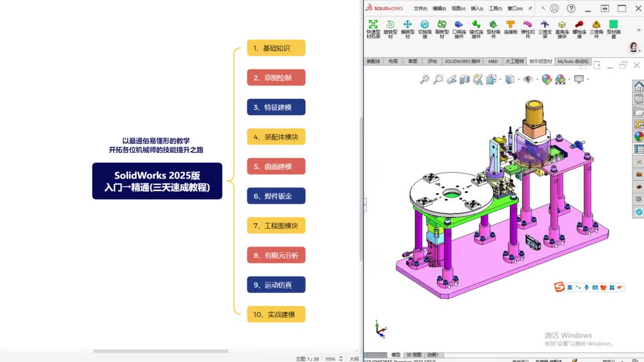Switch to the SOLIDWORKS 插件 tab
644x362 pixels.
tap(462, 61)
